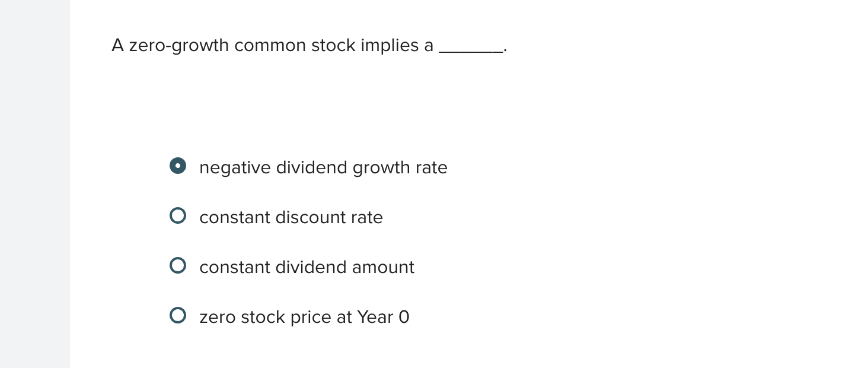The image size is (868, 368).
Task: Click the label 'constant dividend amount'
Action: point(306,268)
